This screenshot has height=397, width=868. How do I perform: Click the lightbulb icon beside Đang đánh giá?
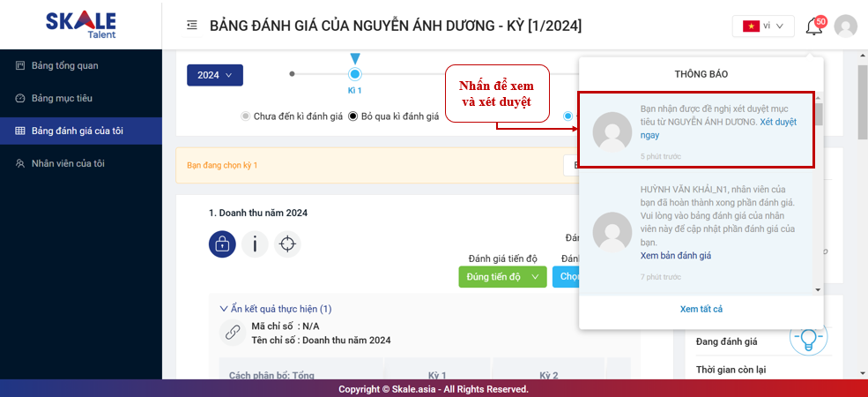coord(807,340)
